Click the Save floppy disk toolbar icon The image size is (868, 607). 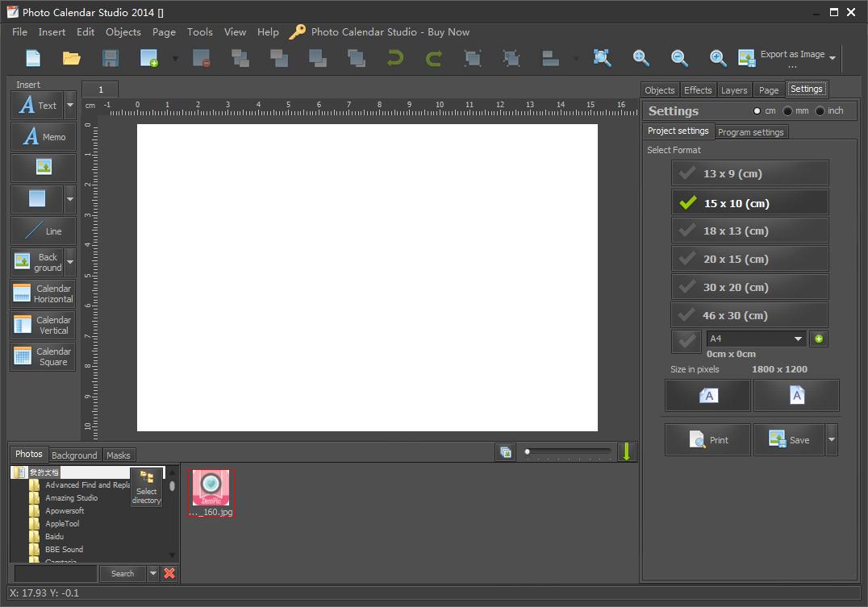[x=111, y=58]
